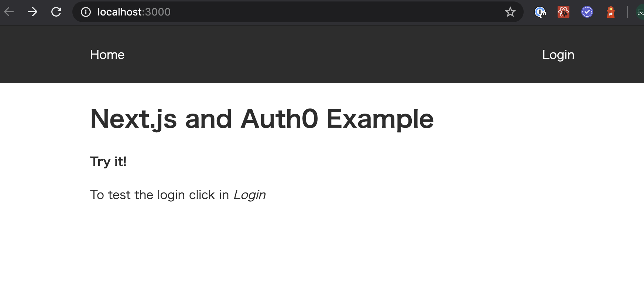Click the browser forward arrow
Image resolution: width=644 pixels, height=306 pixels.
32,12
